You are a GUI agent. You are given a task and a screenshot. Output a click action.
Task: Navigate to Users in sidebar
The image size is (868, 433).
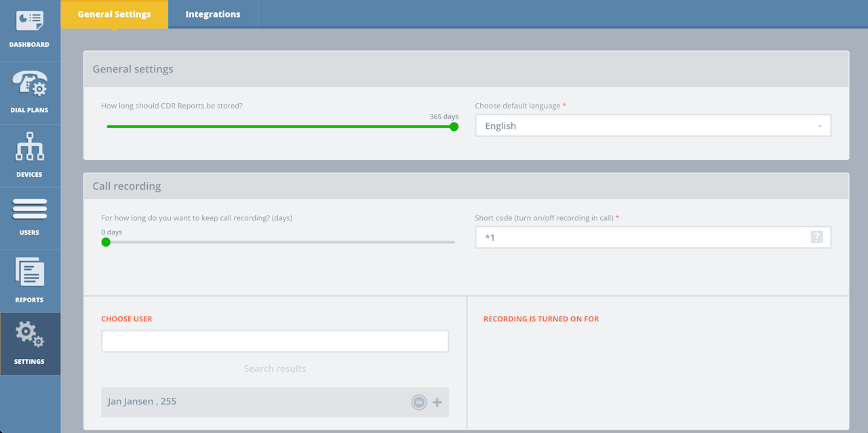(x=30, y=217)
